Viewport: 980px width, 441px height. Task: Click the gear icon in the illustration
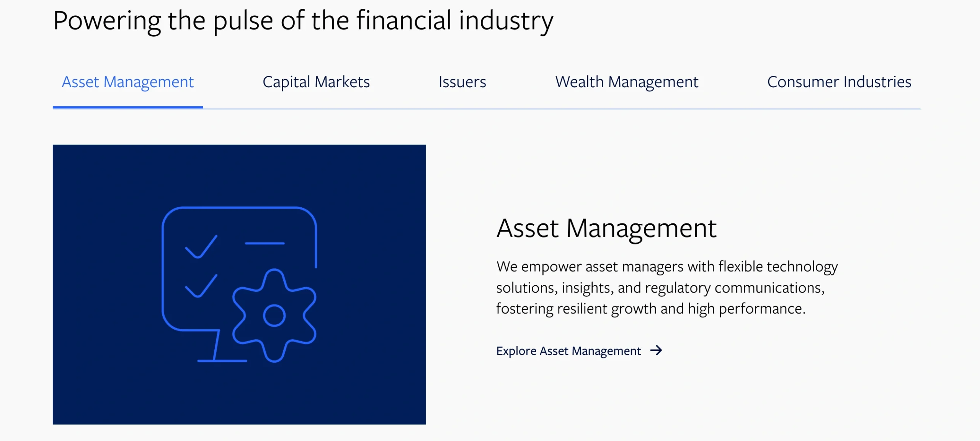pyautogui.click(x=274, y=316)
